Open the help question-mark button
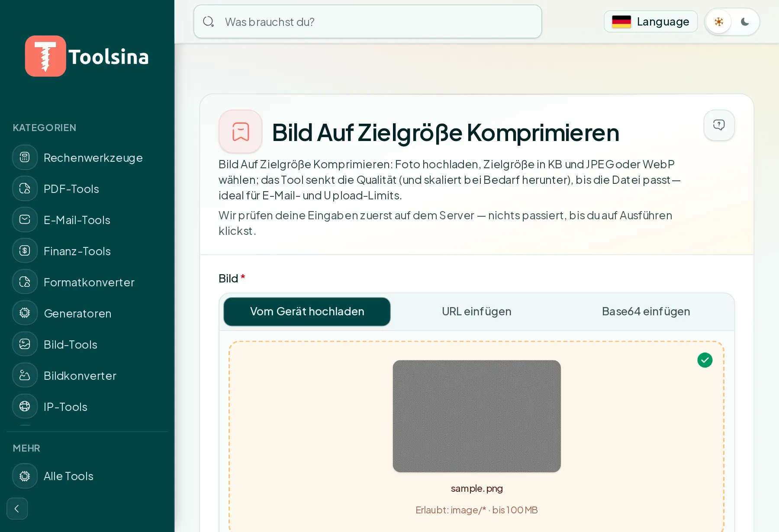The height and width of the screenshot is (532, 779). [719, 125]
